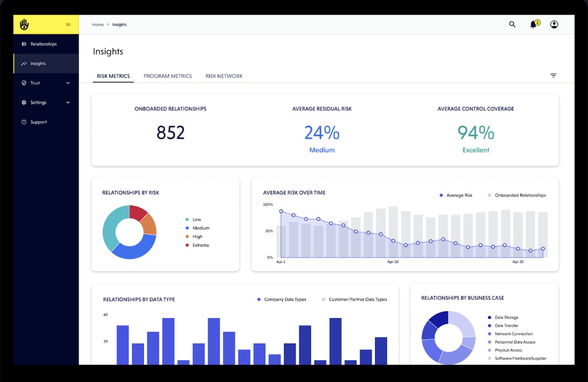Switch to the Program Metrics tab
The height and width of the screenshot is (382, 588).
[x=168, y=76]
